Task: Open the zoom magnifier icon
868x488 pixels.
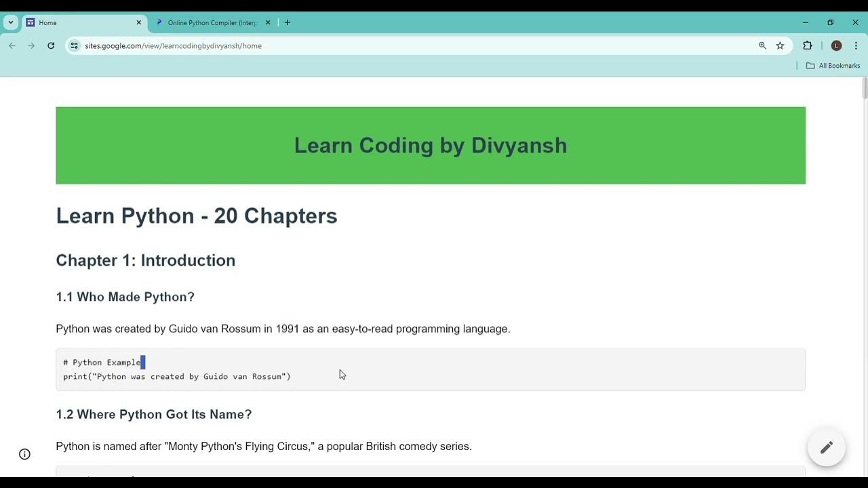Action: [x=762, y=45]
